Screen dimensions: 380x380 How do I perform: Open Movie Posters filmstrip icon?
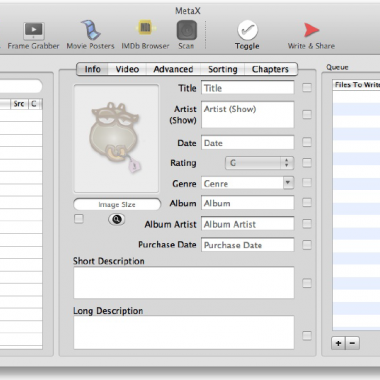coord(91,30)
